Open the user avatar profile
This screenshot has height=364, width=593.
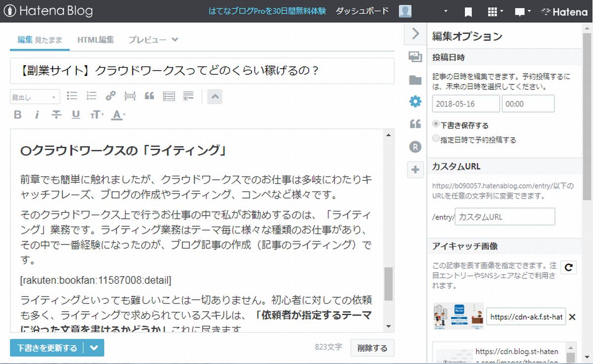point(405,11)
